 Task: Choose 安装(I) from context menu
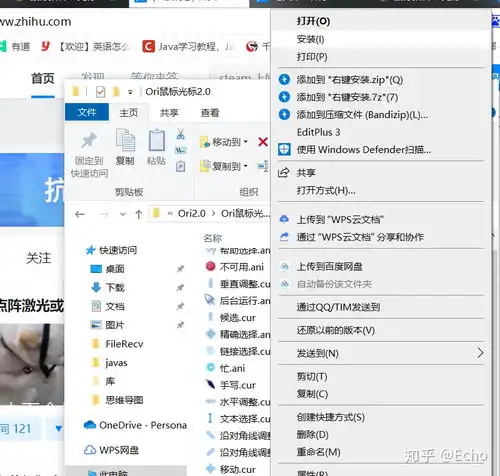[310, 39]
